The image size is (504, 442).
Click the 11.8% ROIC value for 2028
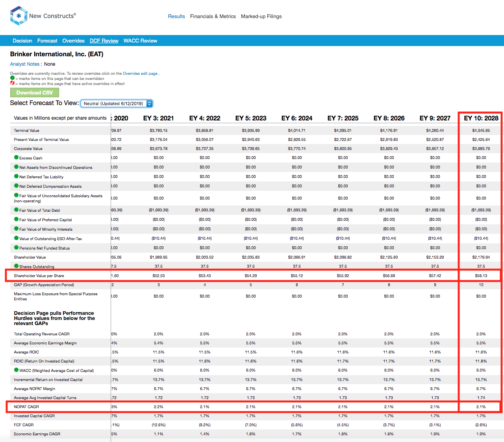tap(481, 361)
